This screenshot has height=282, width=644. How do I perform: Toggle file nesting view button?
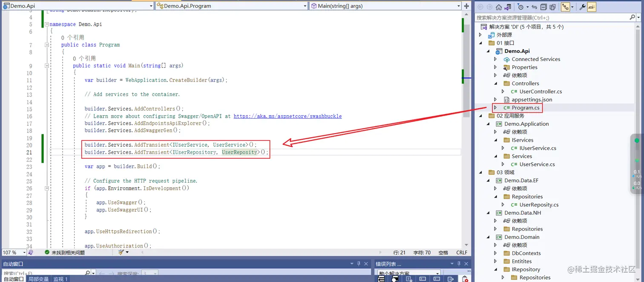[x=566, y=7]
